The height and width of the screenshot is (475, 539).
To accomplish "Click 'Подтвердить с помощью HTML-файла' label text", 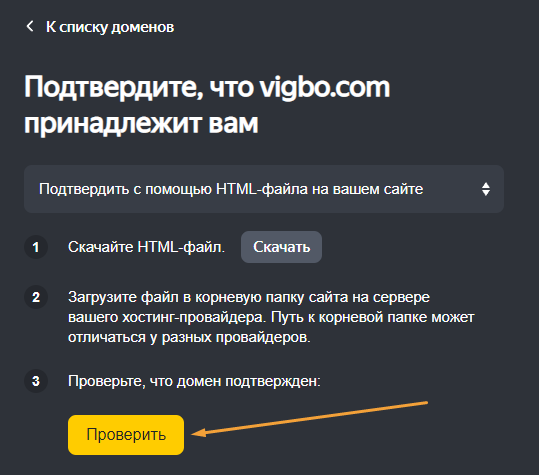I will tap(231, 189).
